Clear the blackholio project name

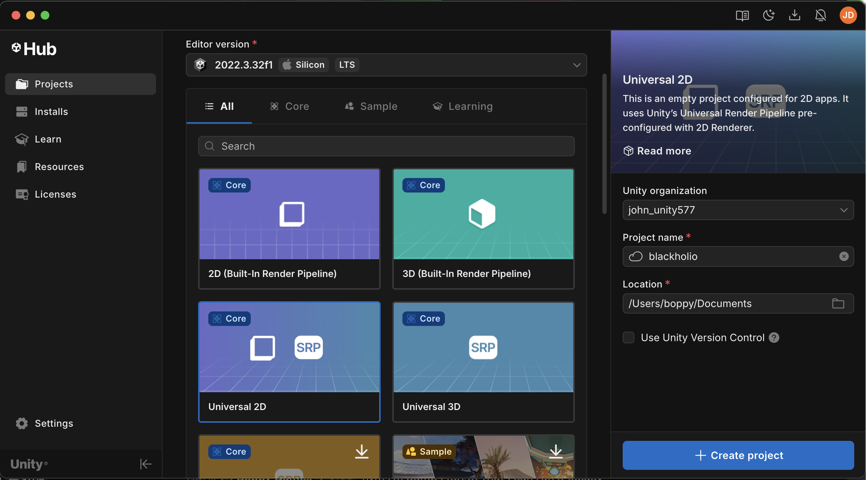click(844, 256)
